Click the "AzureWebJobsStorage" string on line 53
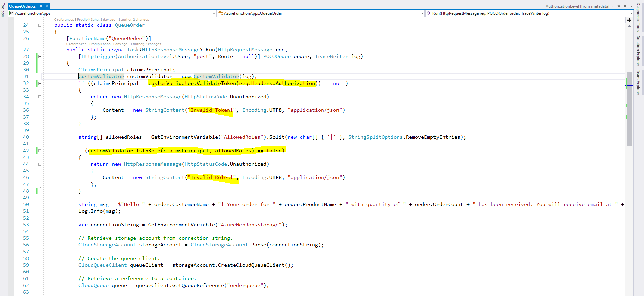The height and width of the screenshot is (296, 644). click(x=250, y=225)
